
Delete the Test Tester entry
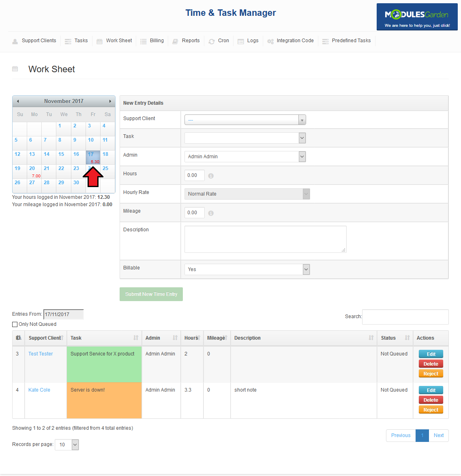tap(431, 364)
